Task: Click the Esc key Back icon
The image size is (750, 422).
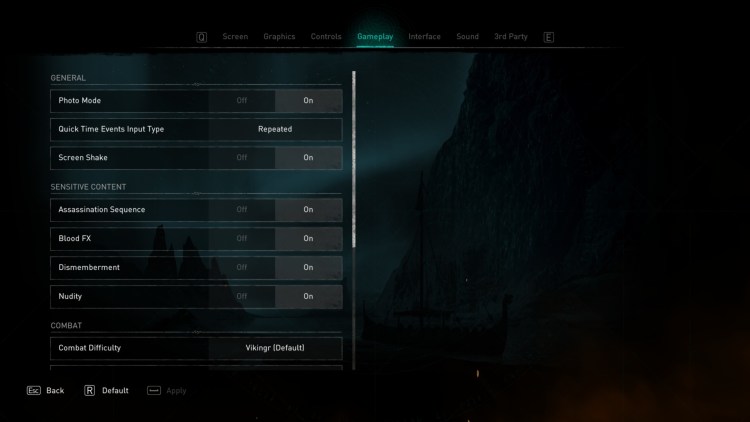Action: (x=33, y=390)
